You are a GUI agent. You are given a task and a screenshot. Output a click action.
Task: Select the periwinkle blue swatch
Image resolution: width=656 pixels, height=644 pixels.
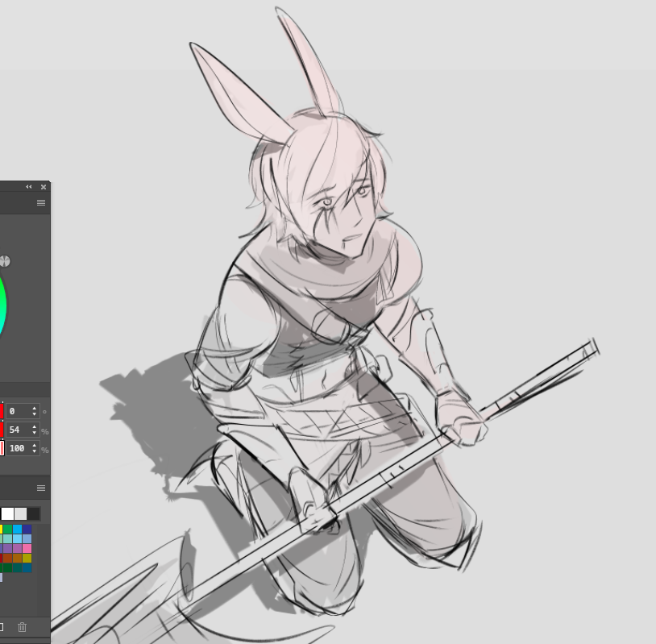pyautogui.click(x=27, y=538)
